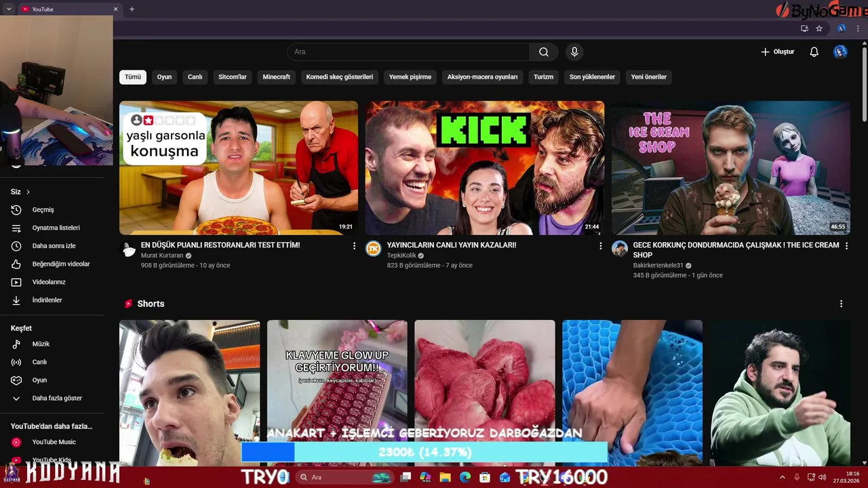The height and width of the screenshot is (488, 868).
Task: Open the Bakirkertenkele31 channel link
Action: click(x=658, y=266)
